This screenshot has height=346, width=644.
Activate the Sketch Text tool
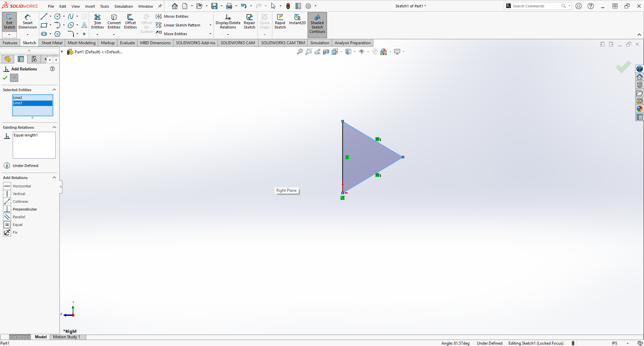[84, 25]
